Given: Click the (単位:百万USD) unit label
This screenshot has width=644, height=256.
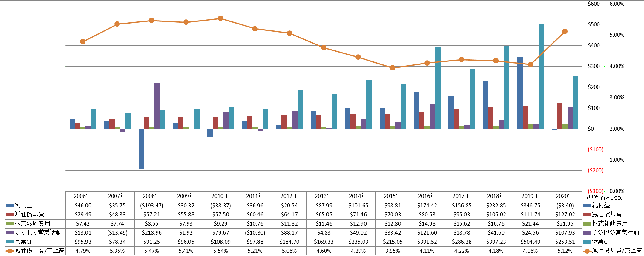Looking at the screenshot, I should pyautogui.click(x=605, y=198).
